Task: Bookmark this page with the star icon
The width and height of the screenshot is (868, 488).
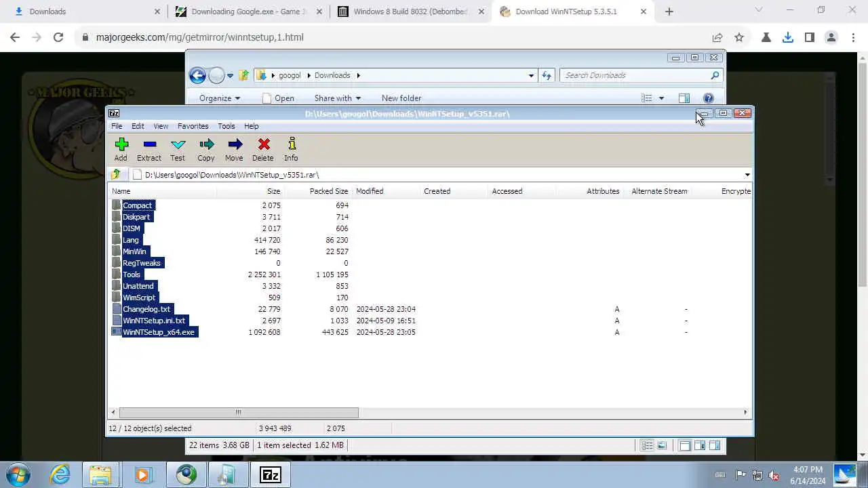Action: (739, 37)
